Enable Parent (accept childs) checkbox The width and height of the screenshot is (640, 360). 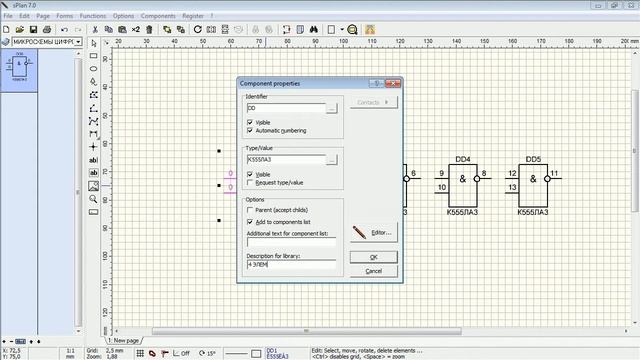coord(250,210)
